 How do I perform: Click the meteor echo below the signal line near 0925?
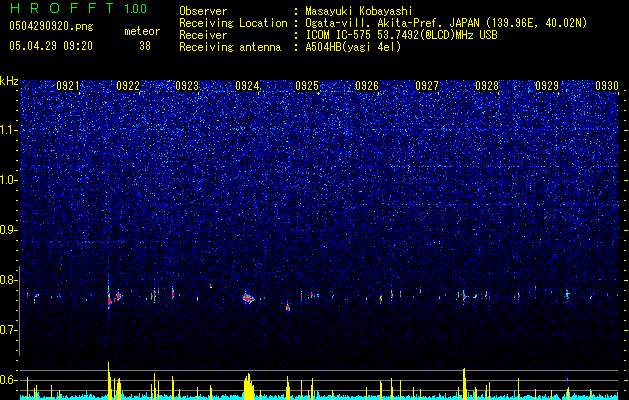288,307
